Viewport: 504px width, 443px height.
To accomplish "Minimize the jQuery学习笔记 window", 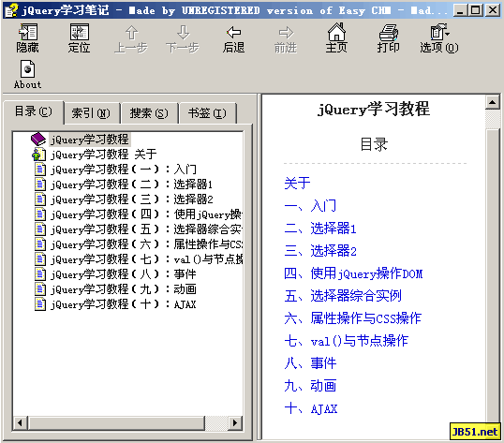I will (461, 10).
